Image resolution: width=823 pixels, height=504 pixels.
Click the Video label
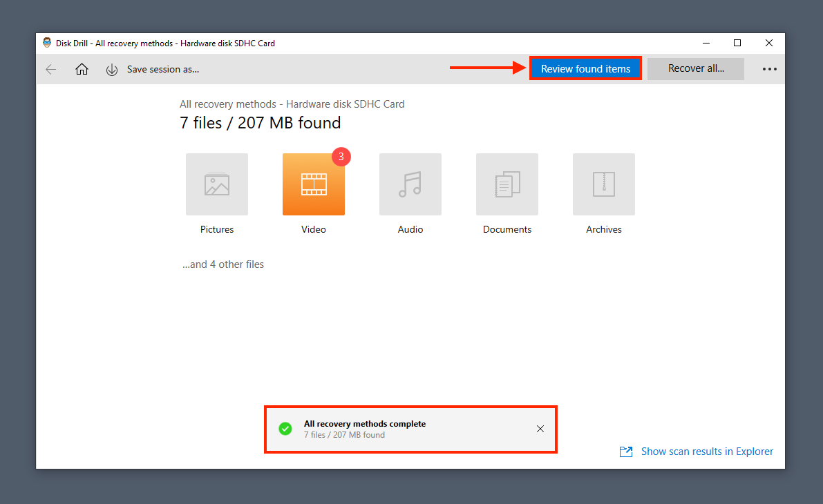click(313, 230)
